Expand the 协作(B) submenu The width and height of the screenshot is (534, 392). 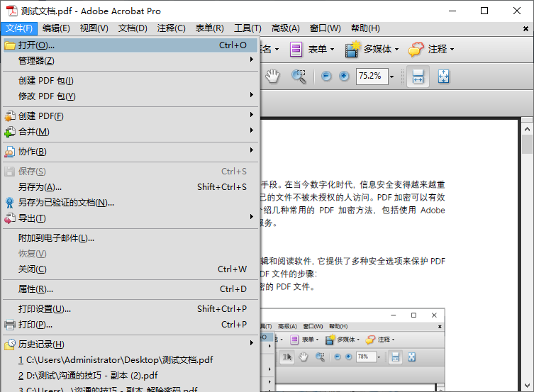pos(130,152)
